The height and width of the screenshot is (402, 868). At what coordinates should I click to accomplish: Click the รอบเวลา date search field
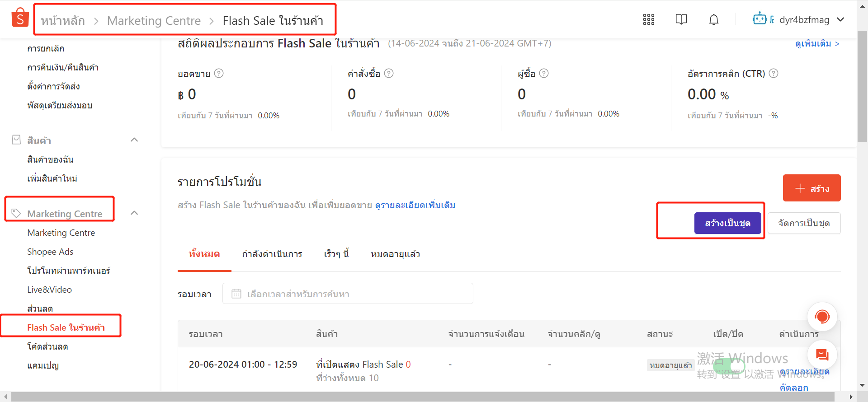347,294
